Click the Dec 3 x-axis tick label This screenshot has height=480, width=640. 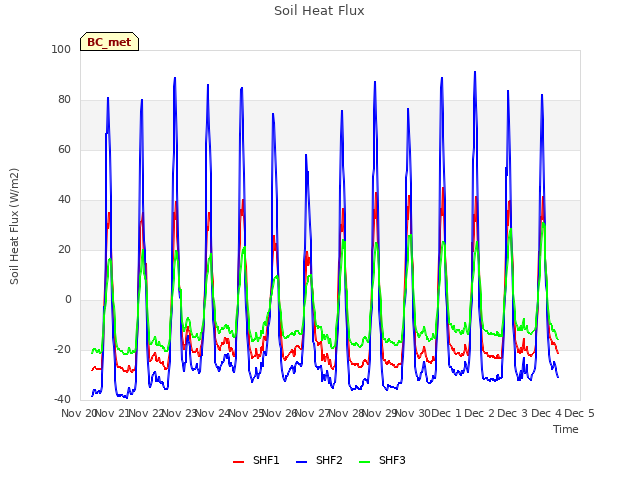pyautogui.click(x=513, y=413)
